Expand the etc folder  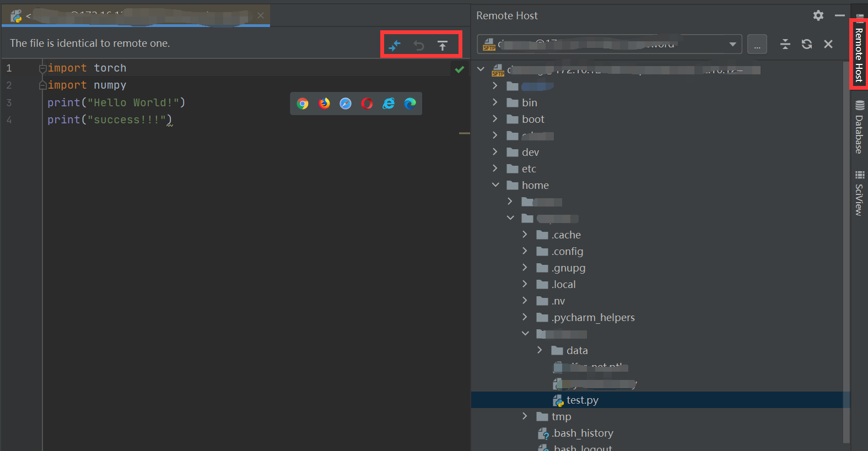click(x=495, y=169)
